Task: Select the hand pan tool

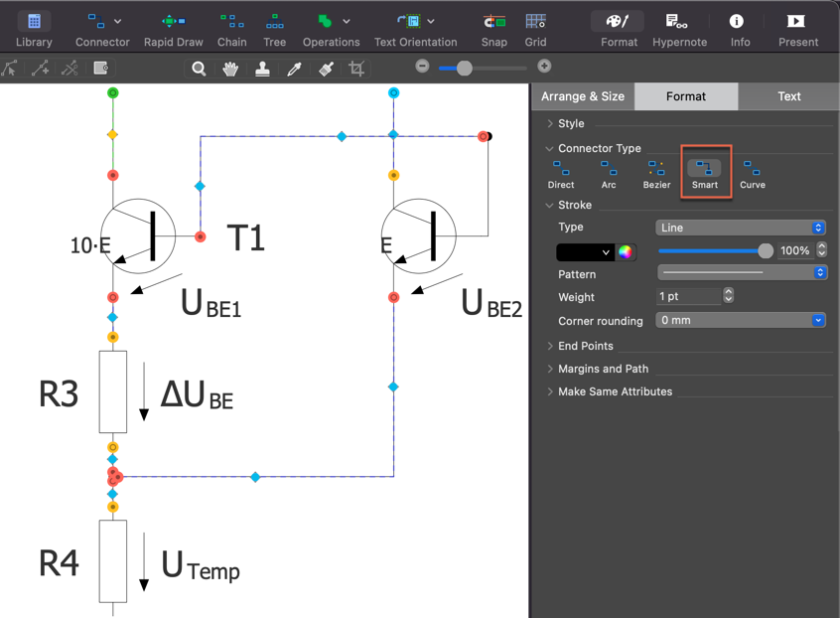Action: click(230, 69)
